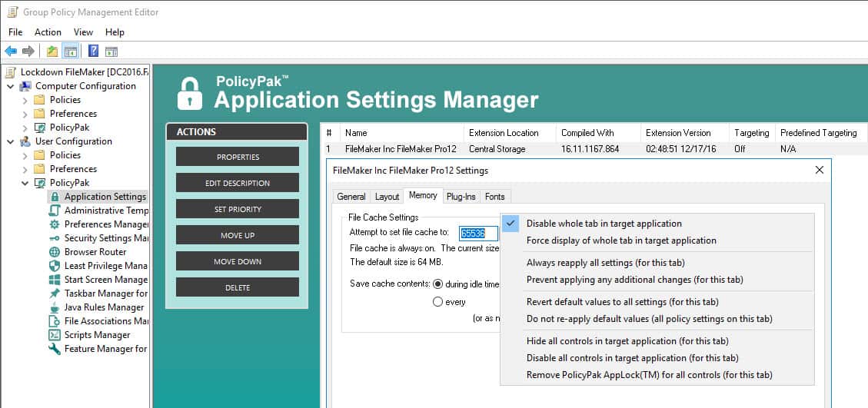Choose 'Do not re-apply default values'
Viewport: 868px width, 408px height.
click(x=657, y=319)
